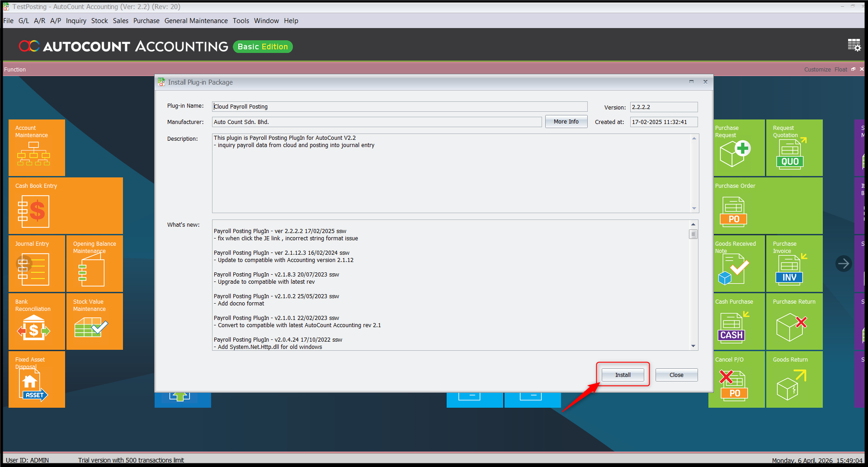Open the A/R menu
Image resolution: width=868 pixels, height=467 pixels.
pyautogui.click(x=39, y=21)
